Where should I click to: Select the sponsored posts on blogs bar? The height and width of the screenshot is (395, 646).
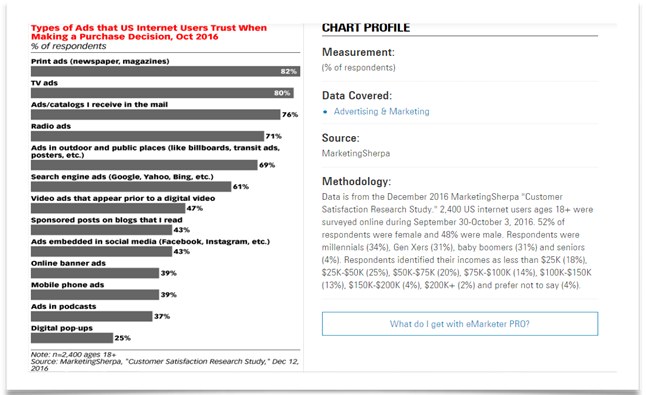click(101, 230)
